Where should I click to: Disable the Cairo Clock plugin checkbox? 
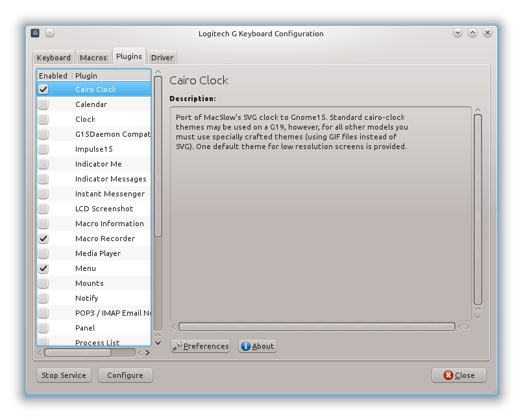(x=43, y=89)
